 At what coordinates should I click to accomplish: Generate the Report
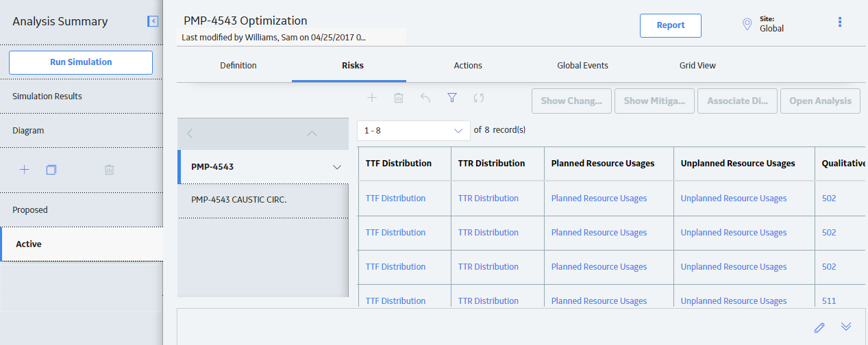[x=671, y=25]
